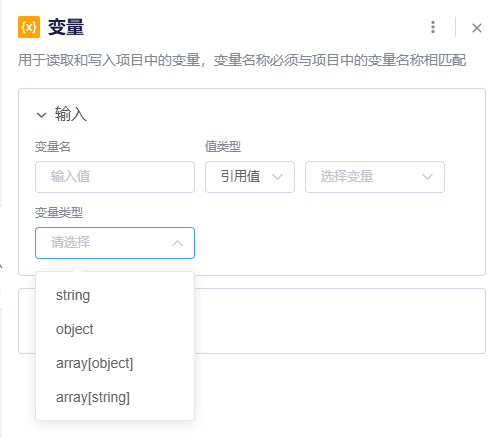493x448 pixels.
Task: Open the 引用值 value type dropdown
Action: point(250,177)
